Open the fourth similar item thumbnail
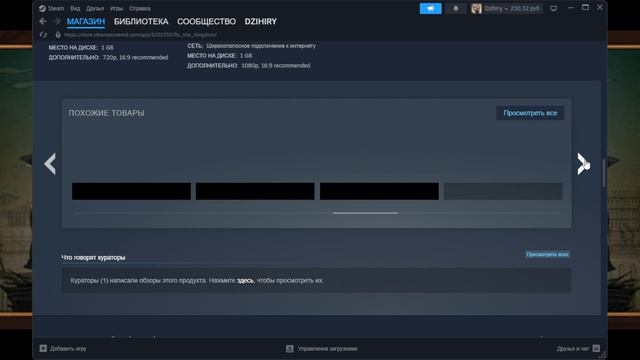Image resolution: width=640 pixels, height=360 pixels. (x=503, y=191)
